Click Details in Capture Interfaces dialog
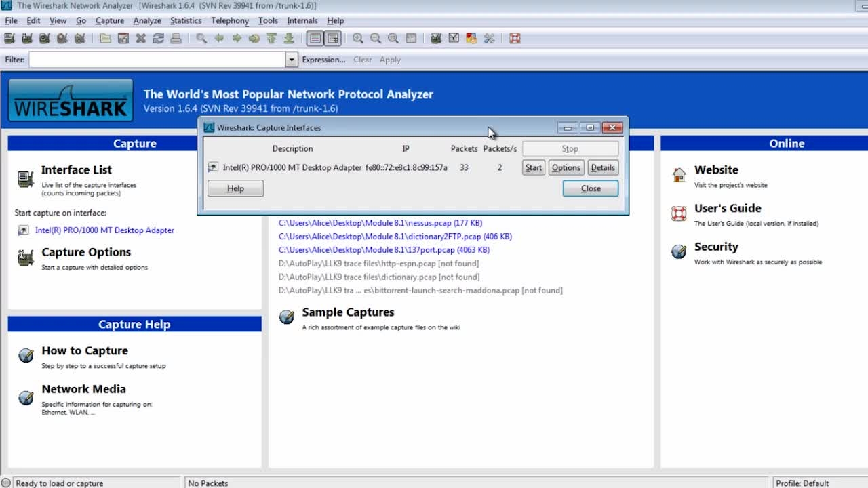 tap(603, 167)
